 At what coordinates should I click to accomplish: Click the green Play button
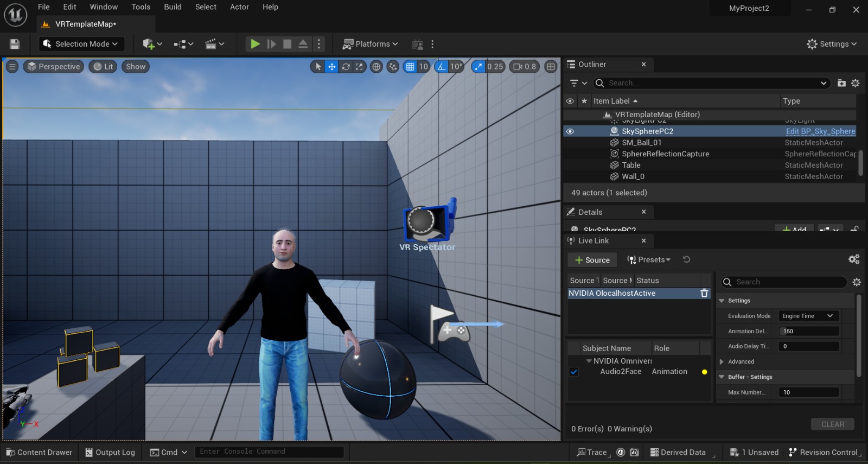pos(254,44)
